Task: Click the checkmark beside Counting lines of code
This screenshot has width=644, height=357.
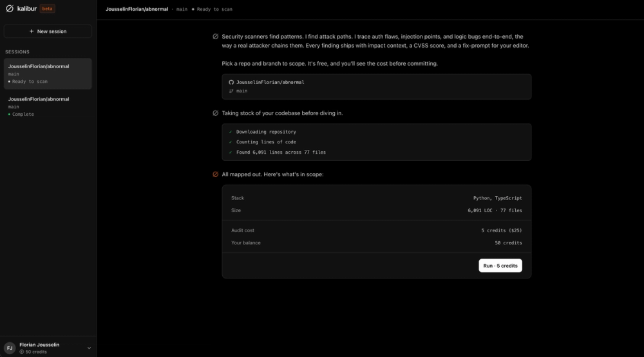Action: [x=231, y=142]
